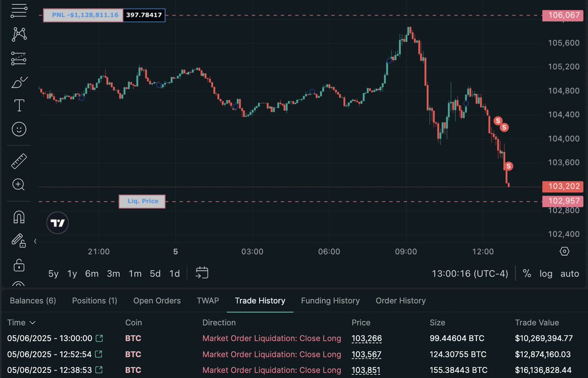Select the Trend Line tool
Screen dimensions: 588x378
click(19, 11)
